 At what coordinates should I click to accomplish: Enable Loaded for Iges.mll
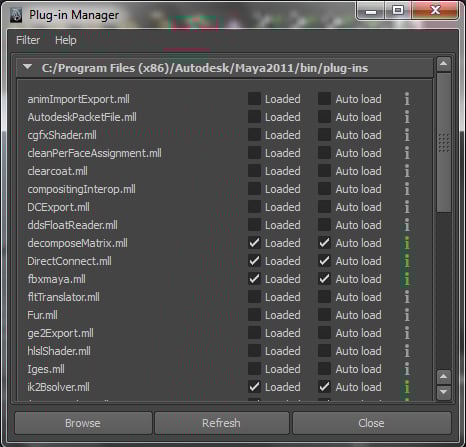[x=254, y=369]
